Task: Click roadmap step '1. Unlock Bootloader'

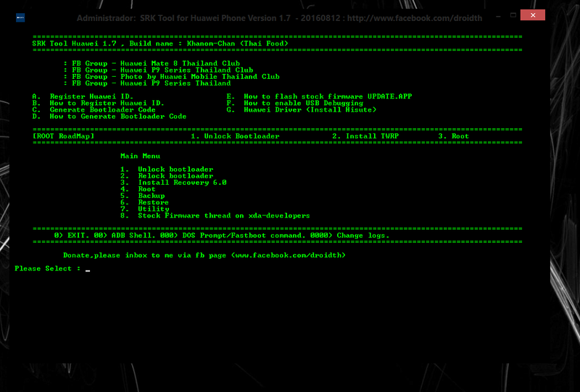Action: (235, 136)
